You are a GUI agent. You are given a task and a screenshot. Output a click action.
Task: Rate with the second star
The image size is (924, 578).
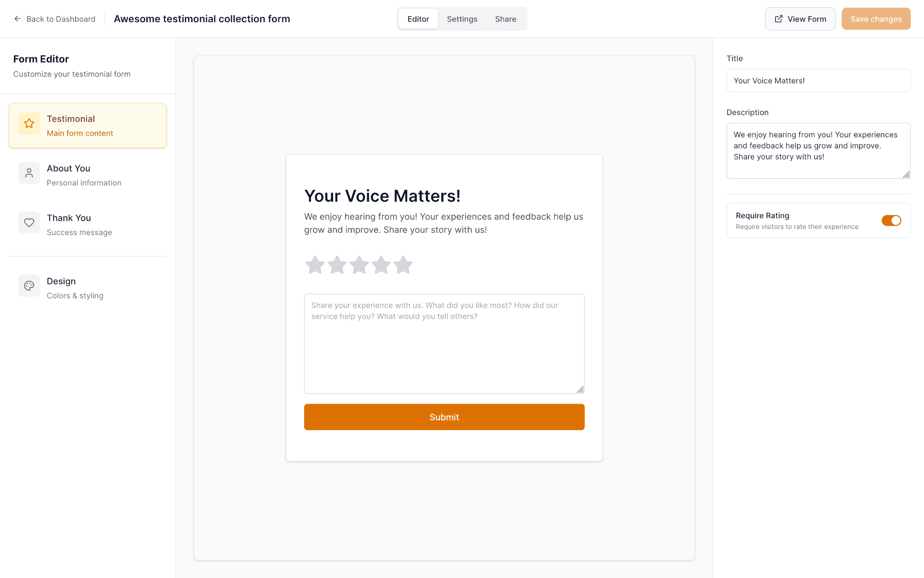pyautogui.click(x=337, y=265)
